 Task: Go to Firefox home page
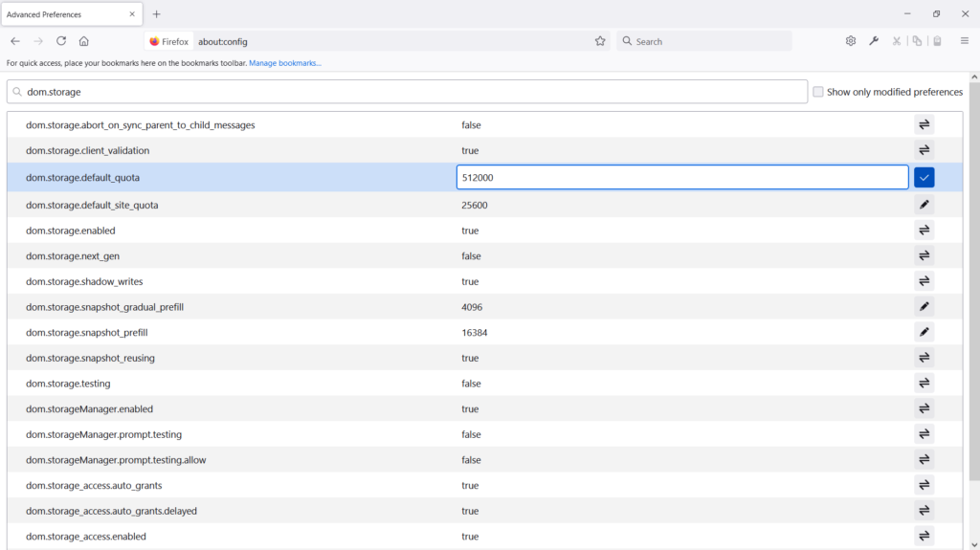pos(84,41)
